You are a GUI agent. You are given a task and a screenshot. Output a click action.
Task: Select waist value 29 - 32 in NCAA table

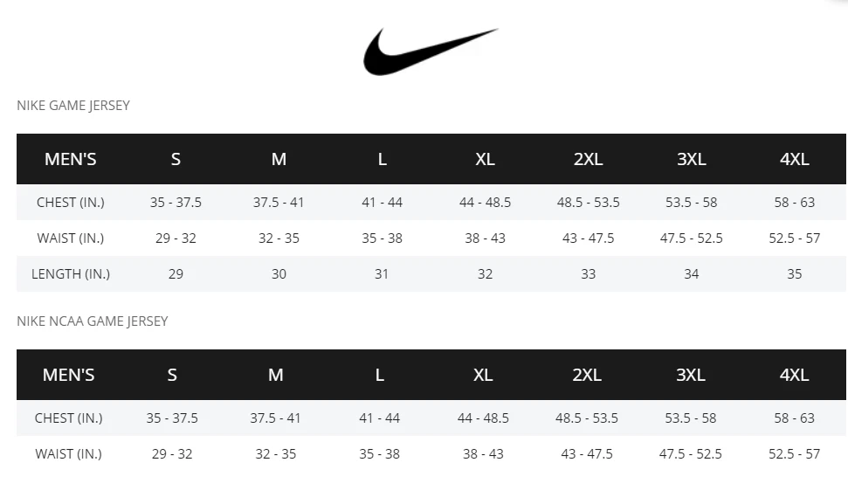click(x=172, y=454)
